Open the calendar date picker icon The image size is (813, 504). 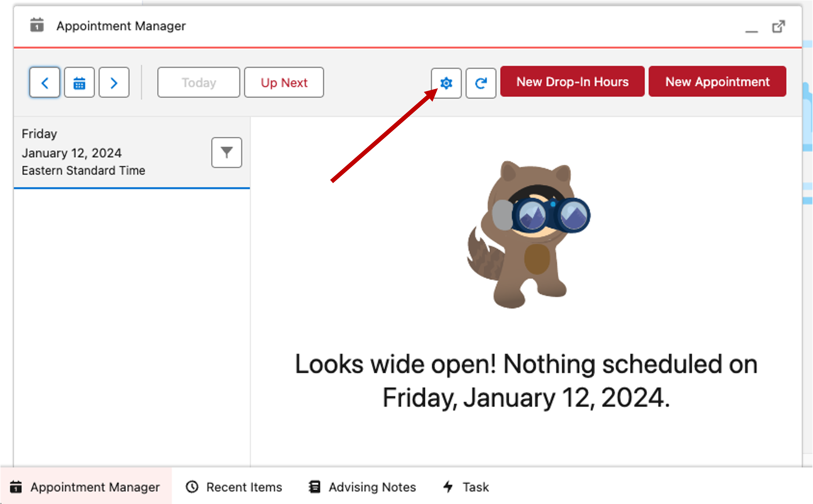point(79,82)
